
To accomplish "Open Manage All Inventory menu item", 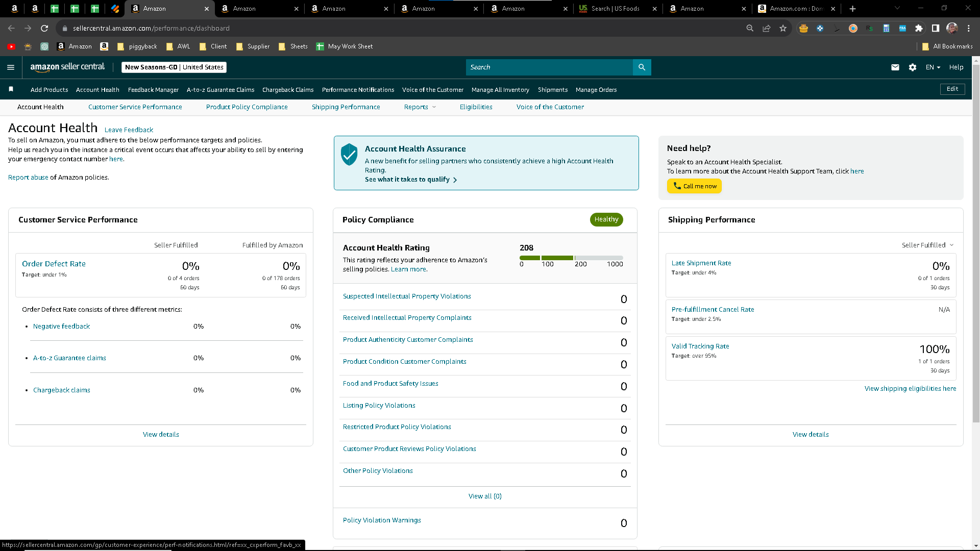I will click(500, 90).
